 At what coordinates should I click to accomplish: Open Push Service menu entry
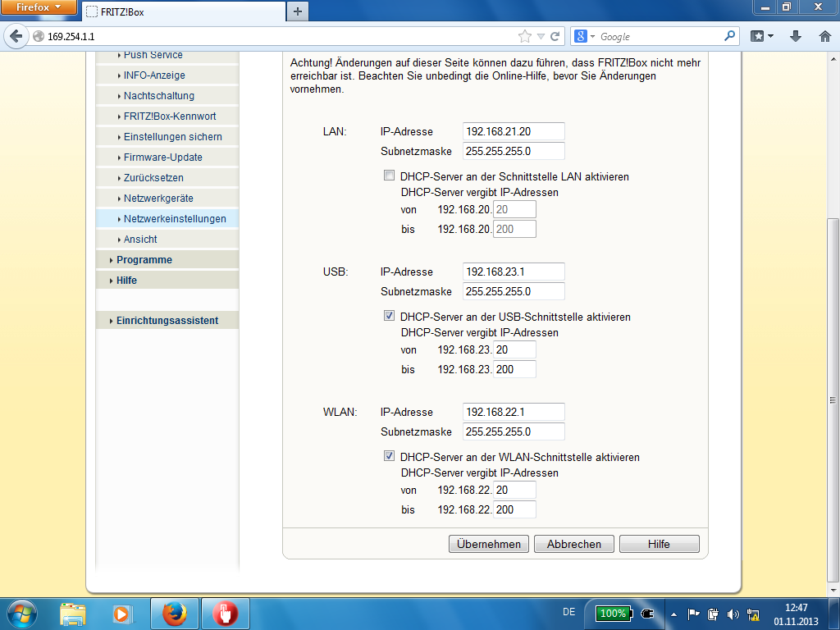click(167, 55)
